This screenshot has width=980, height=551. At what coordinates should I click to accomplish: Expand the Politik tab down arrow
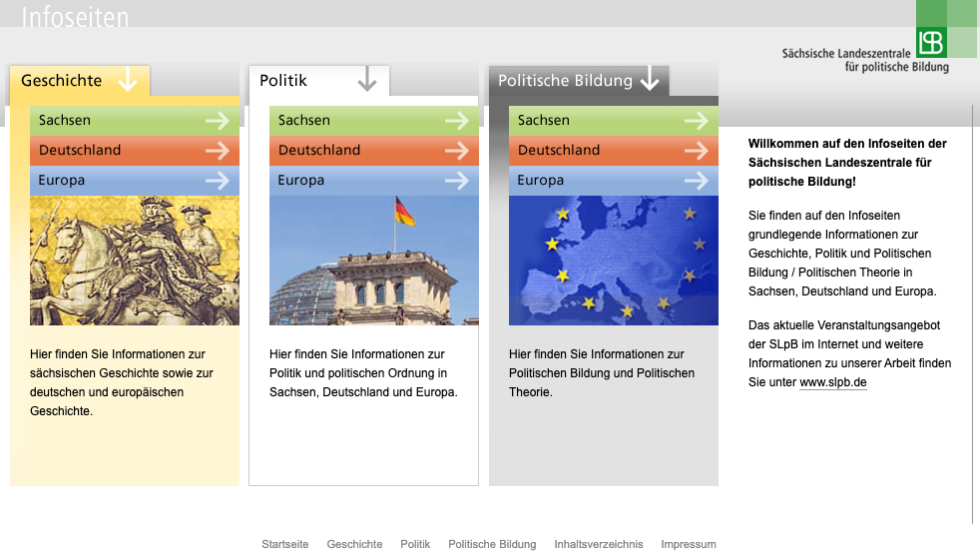(367, 80)
